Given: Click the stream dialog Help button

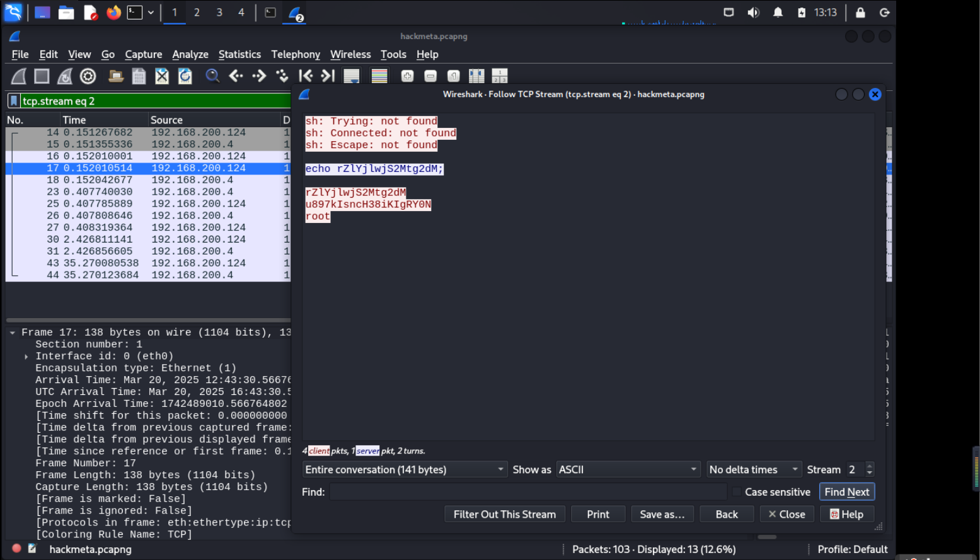Looking at the screenshot, I should pyautogui.click(x=847, y=514).
